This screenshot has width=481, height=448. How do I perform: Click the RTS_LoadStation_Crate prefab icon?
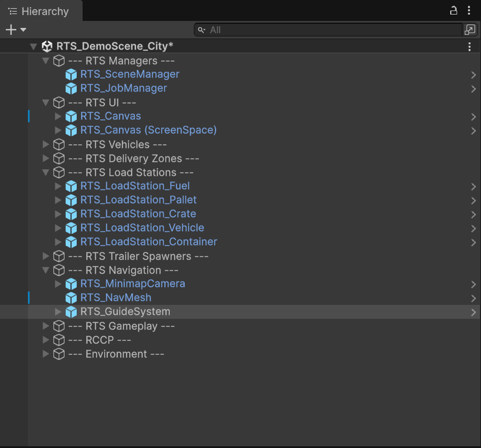pyautogui.click(x=71, y=214)
